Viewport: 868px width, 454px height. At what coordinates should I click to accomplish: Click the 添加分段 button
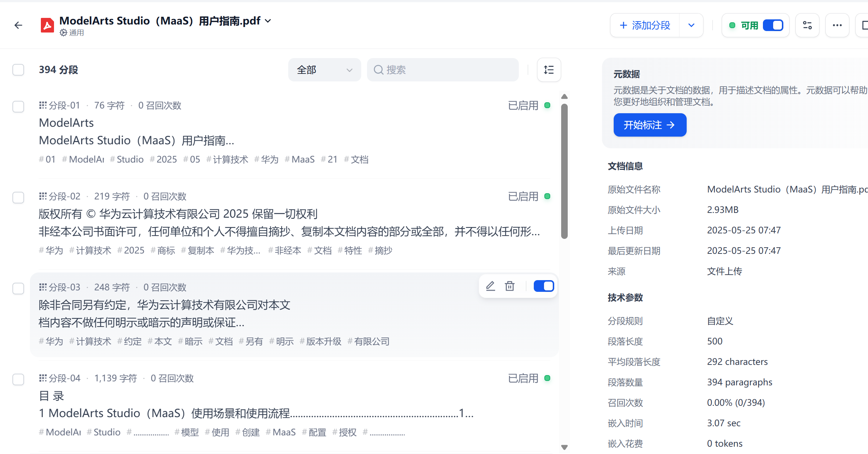coord(645,25)
